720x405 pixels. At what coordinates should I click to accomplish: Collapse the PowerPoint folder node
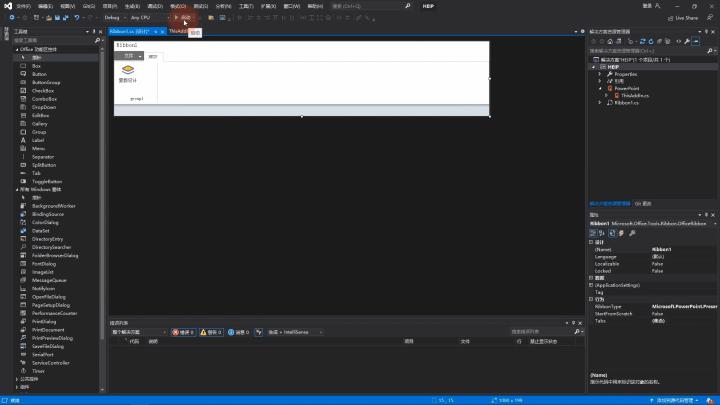pyautogui.click(x=600, y=88)
